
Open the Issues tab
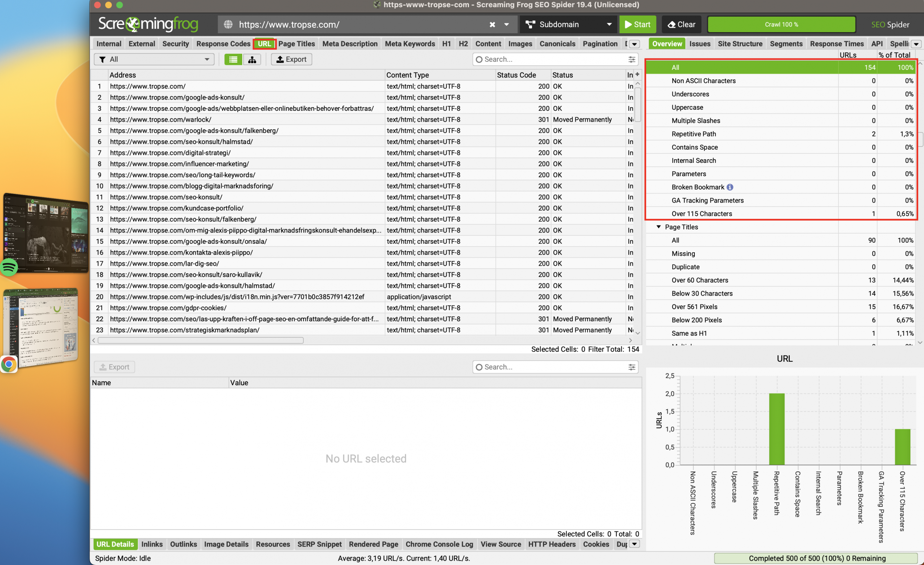click(x=700, y=44)
